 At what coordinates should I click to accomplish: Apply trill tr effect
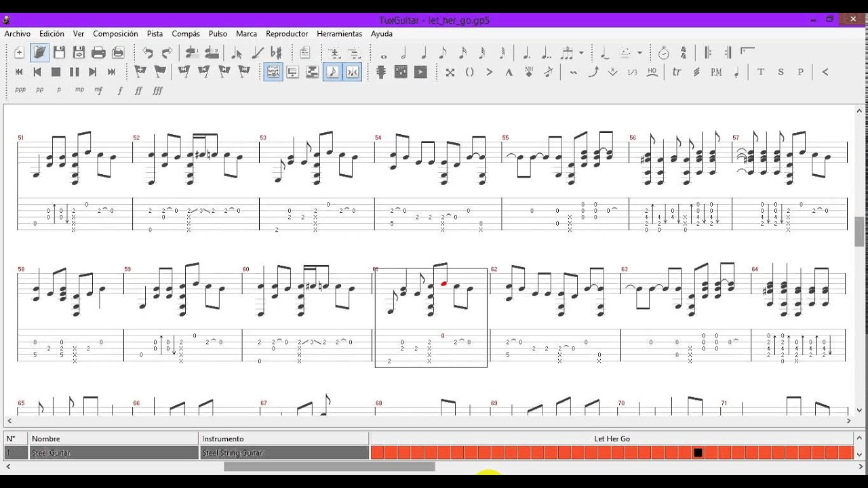tap(677, 72)
